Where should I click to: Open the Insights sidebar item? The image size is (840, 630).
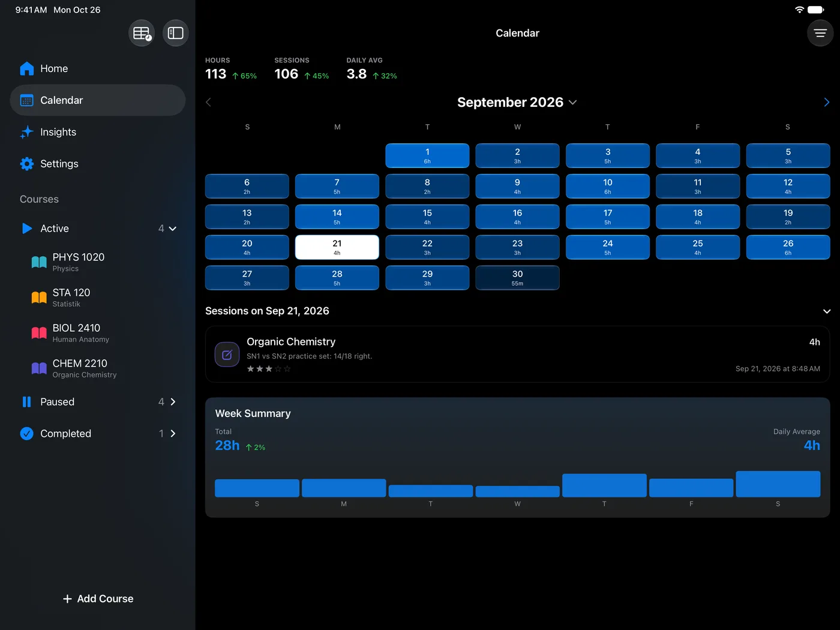(x=98, y=132)
